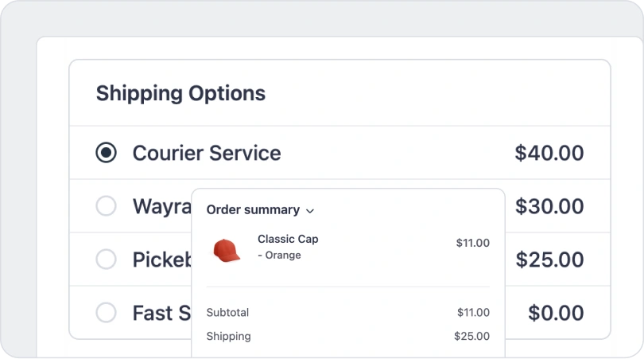Choose the radio button beside Wayra option
The image size is (644, 359).
[x=106, y=206]
